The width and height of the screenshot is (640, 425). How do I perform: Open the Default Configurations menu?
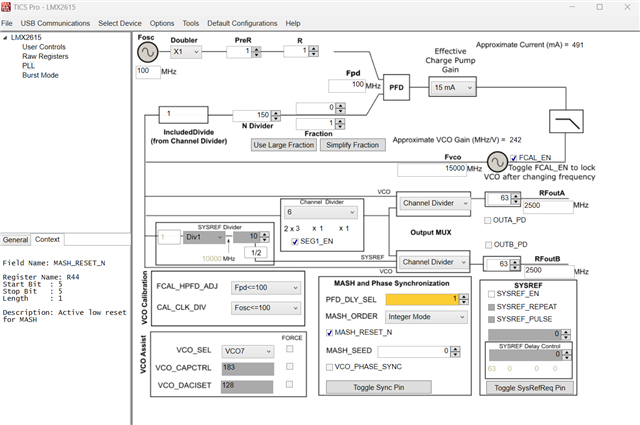point(242,23)
